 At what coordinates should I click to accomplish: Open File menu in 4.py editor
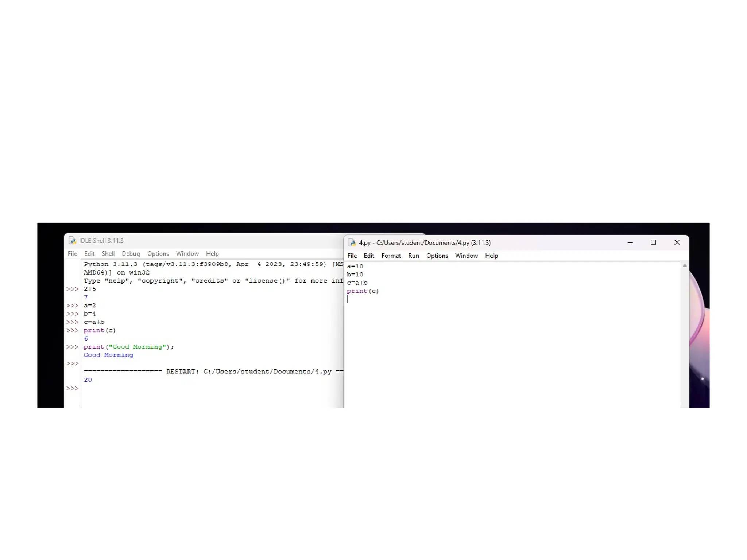pos(352,256)
